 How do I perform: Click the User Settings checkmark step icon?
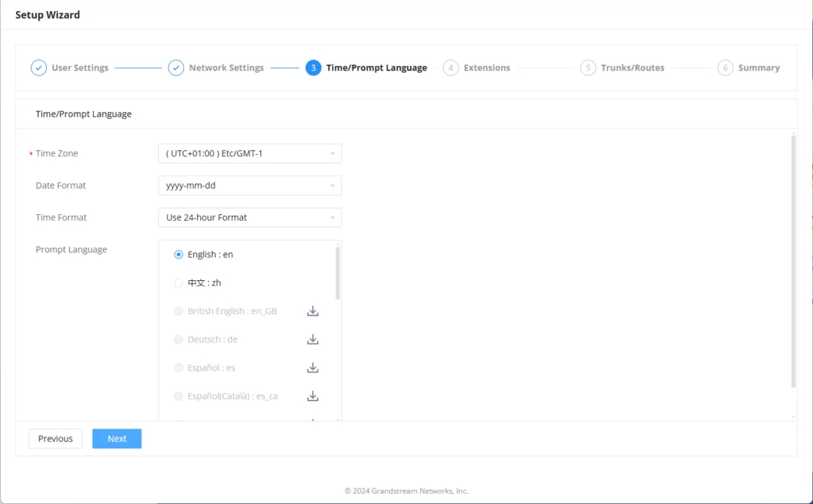point(39,68)
